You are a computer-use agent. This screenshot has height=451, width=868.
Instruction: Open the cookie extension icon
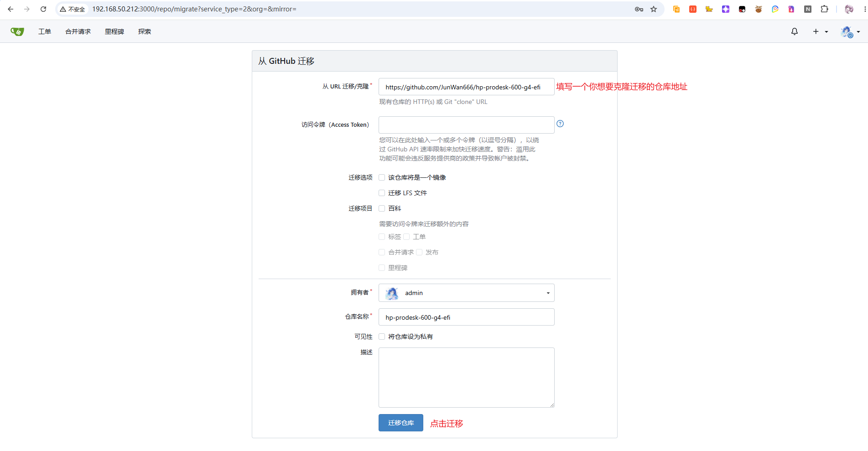759,9
